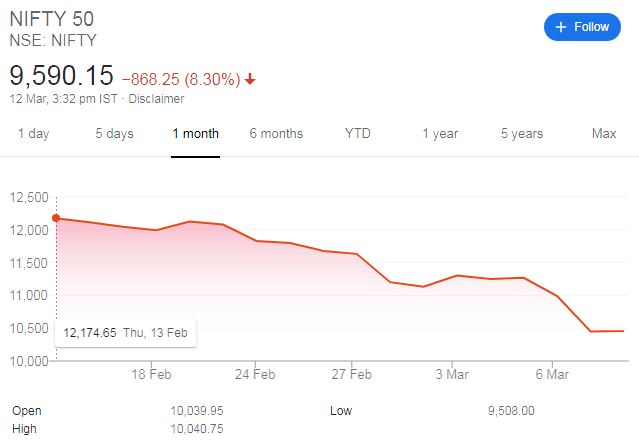This screenshot has width=639, height=443.
Task: Click the red data point marker on chart
Action: coord(56,217)
